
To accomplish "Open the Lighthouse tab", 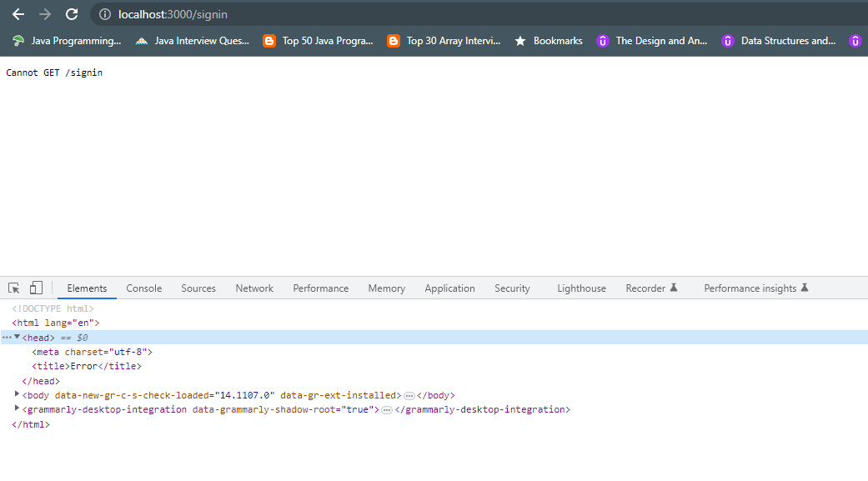I will click(581, 288).
